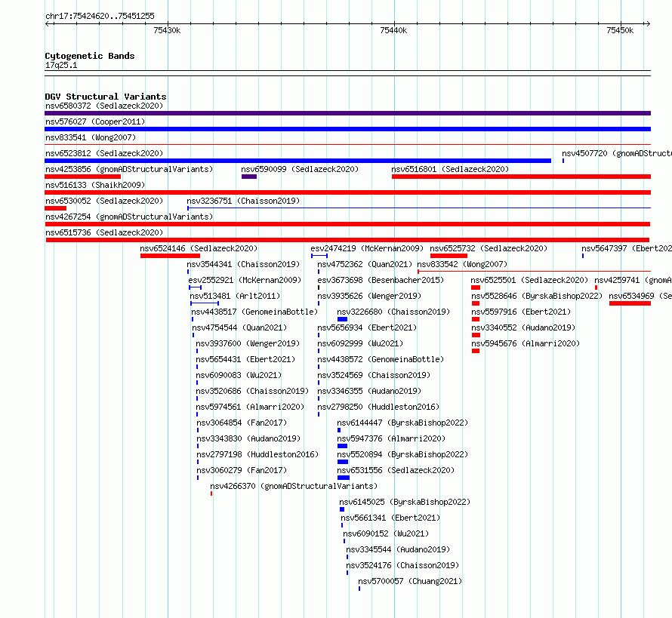Open nsv4507720 gnomAD variant label
Screen dimensions: 672x618
click(x=617, y=153)
